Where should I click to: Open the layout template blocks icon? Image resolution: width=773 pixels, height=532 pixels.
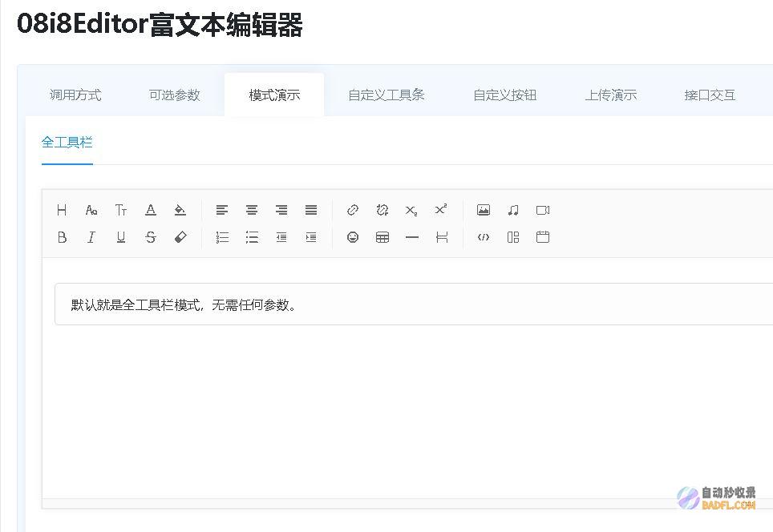[513, 237]
